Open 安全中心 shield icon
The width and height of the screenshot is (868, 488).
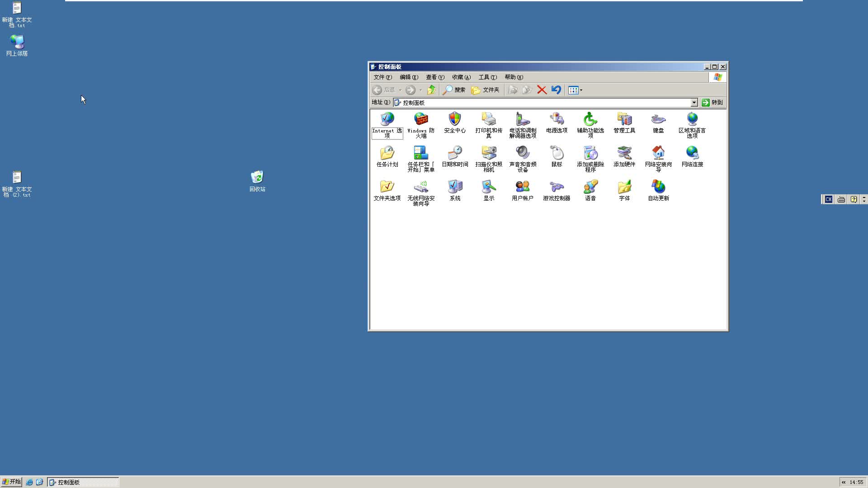pyautogui.click(x=455, y=122)
